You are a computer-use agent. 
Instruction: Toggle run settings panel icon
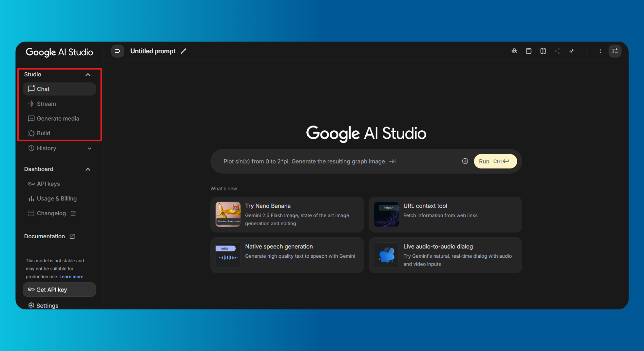coord(615,51)
